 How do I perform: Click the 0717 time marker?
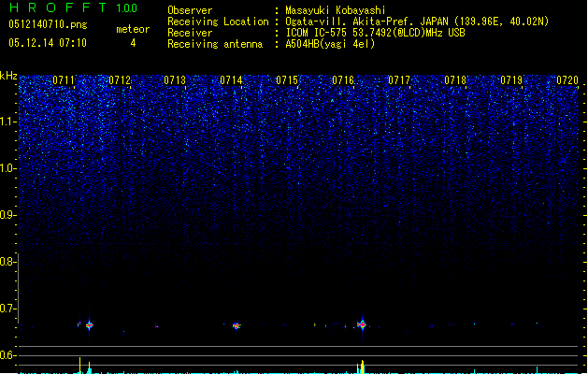pyautogui.click(x=399, y=79)
